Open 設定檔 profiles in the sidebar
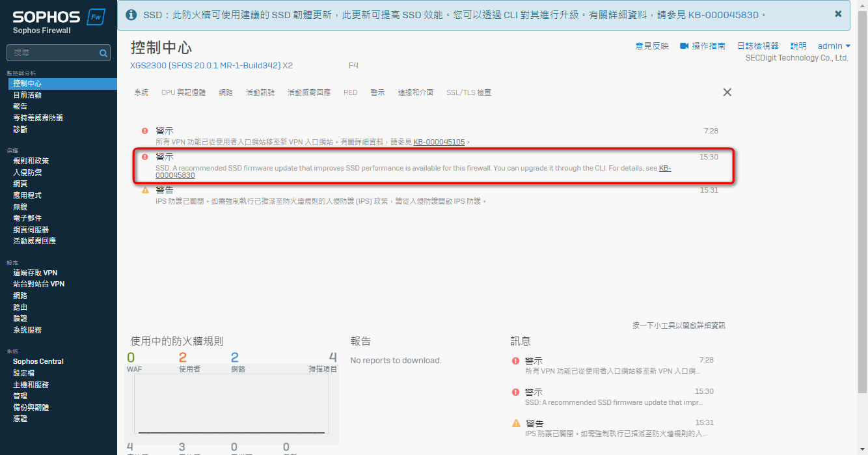Viewport: 868px width, 455px height. pyautogui.click(x=24, y=373)
